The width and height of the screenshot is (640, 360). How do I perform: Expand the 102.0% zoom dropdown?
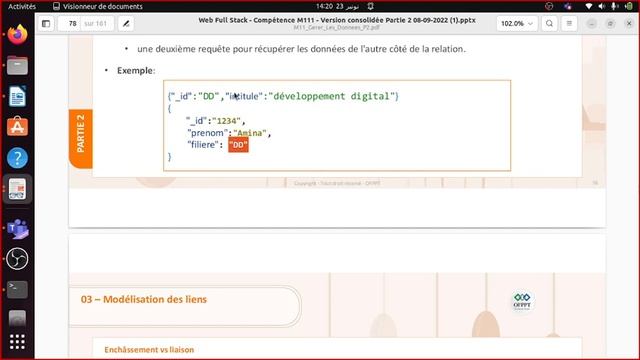(x=517, y=24)
